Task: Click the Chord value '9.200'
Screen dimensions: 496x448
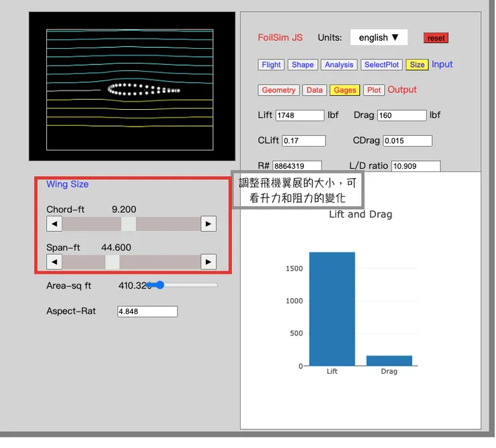Action: (124, 210)
